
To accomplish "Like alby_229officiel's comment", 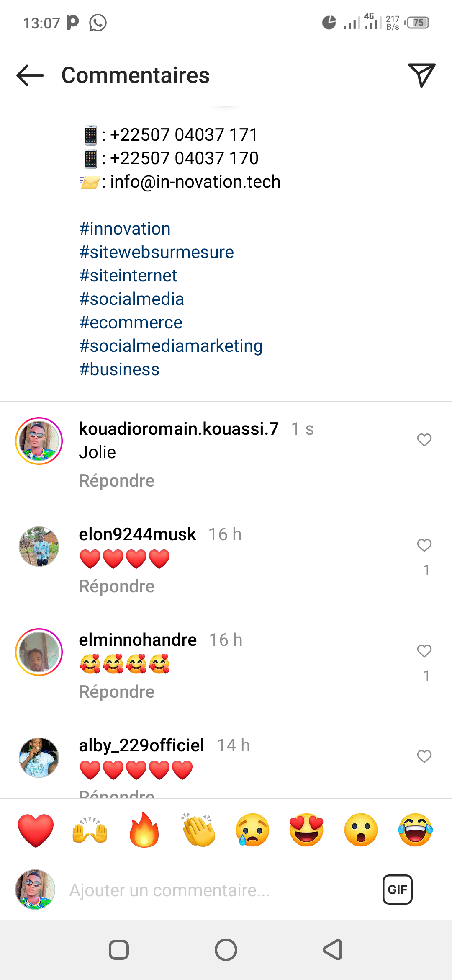I will coord(424,756).
